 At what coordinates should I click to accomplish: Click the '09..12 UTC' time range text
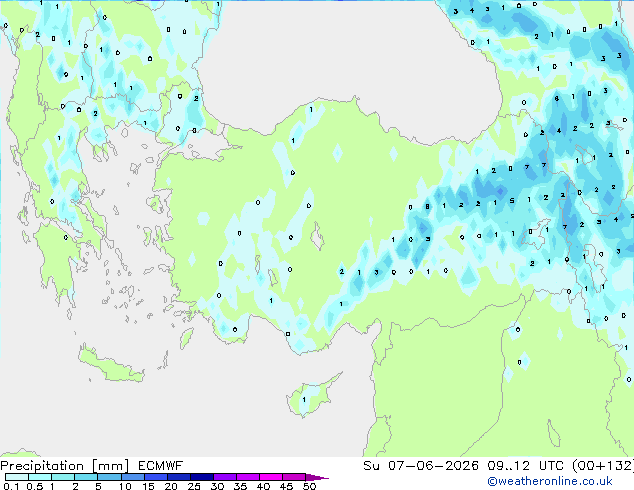tap(526, 466)
